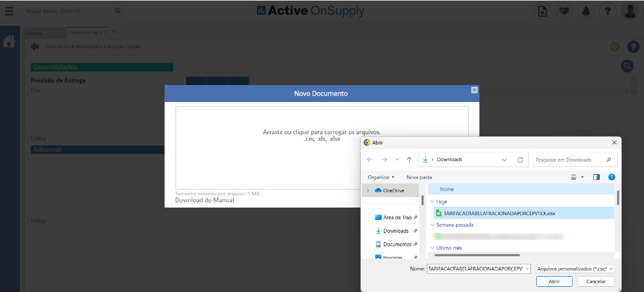Open the heartbeat health monitor icon
644x292 pixels.
point(564,12)
